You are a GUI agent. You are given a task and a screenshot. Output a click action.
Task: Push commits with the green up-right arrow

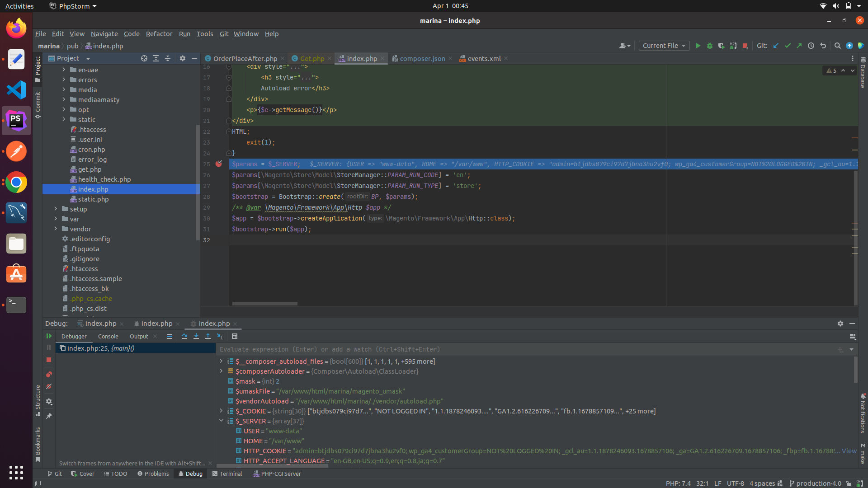click(x=799, y=46)
